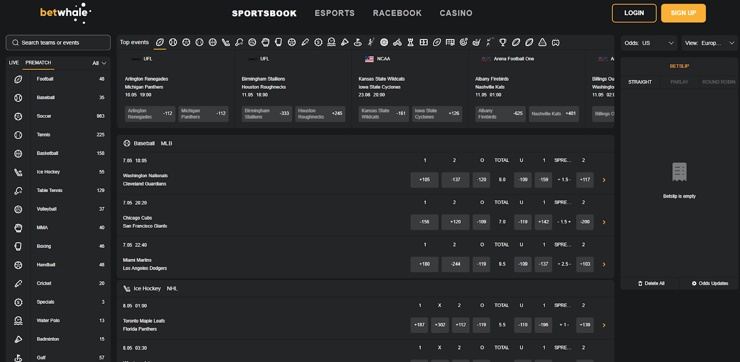Select the cycling bike icon in top strip
The height and width of the screenshot is (362, 740).
(397, 42)
